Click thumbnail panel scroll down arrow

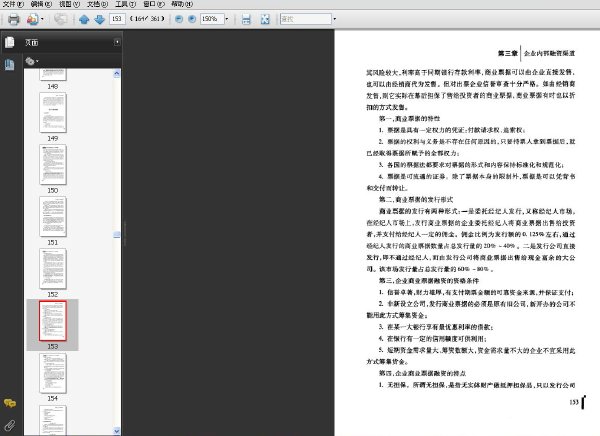[x=117, y=431]
